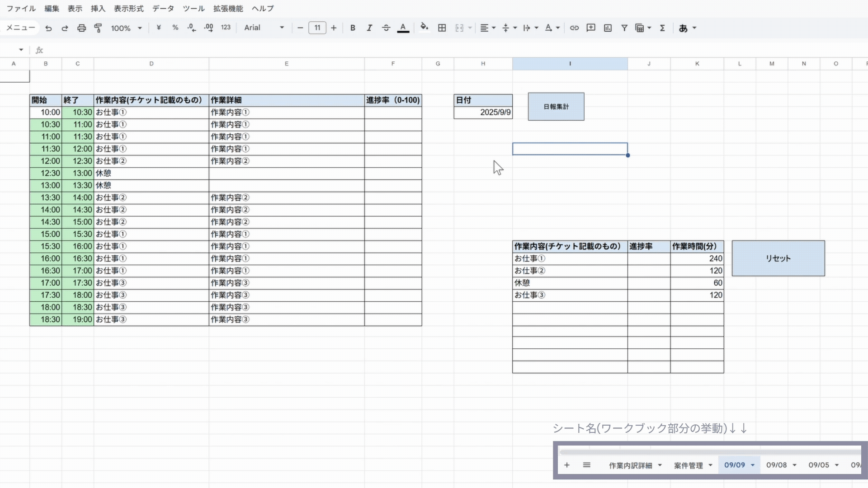
Task: Apply currency format with ¥ icon
Action: pyautogui.click(x=158, y=28)
